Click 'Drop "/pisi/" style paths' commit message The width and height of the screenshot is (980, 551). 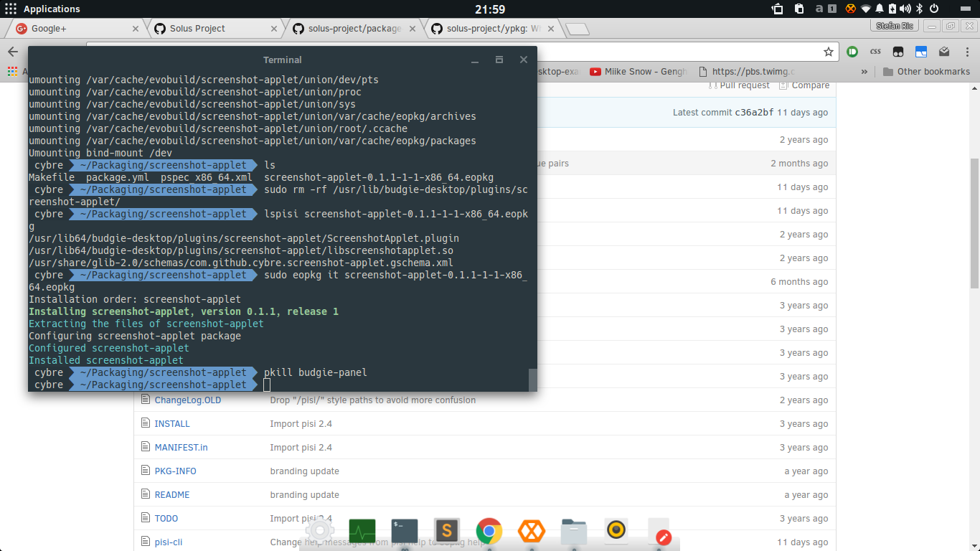pos(373,400)
